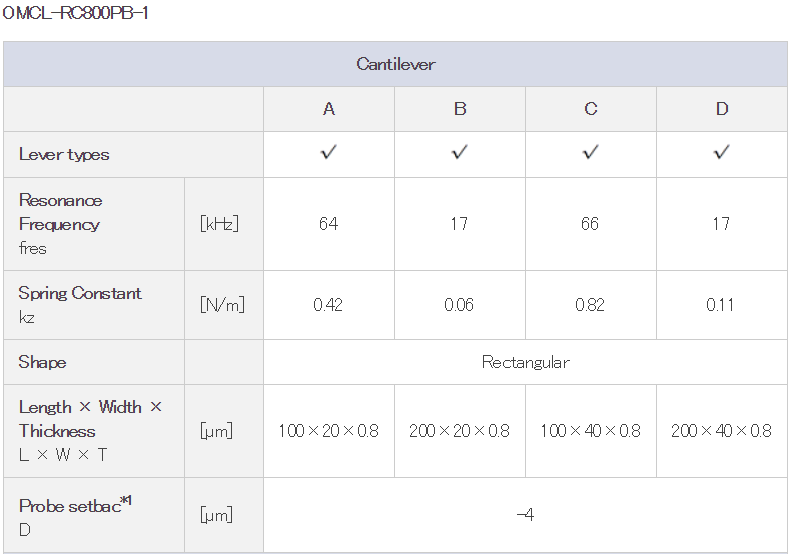The width and height of the screenshot is (794, 554).
Task: Click the 0.06 spring constant value
Action: click(x=459, y=305)
